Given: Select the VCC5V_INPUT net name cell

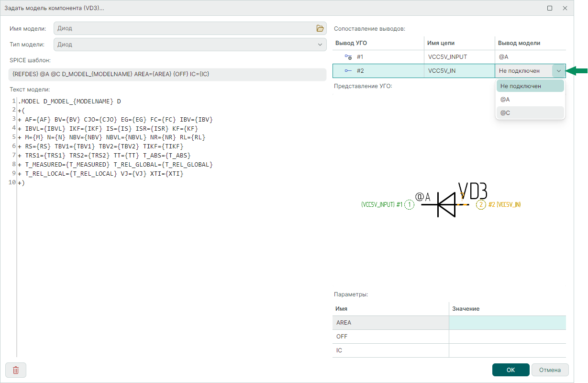Looking at the screenshot, I should tap(459, 57).
